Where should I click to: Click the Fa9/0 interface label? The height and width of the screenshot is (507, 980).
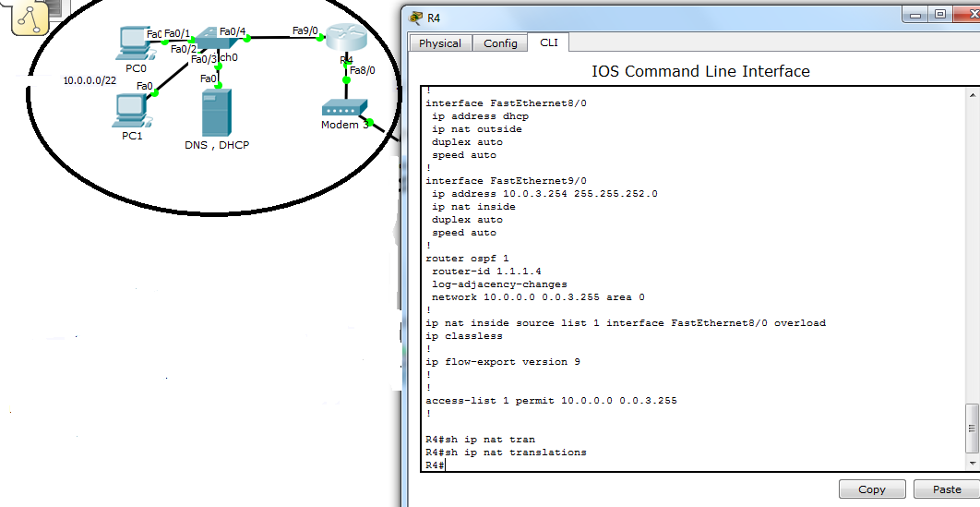tap(305, 30)
